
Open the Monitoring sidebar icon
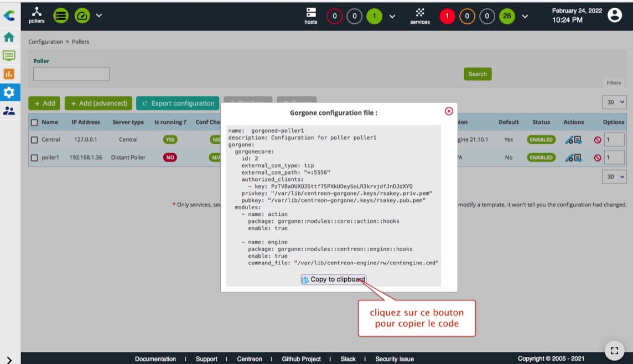(x=9, y=55)
